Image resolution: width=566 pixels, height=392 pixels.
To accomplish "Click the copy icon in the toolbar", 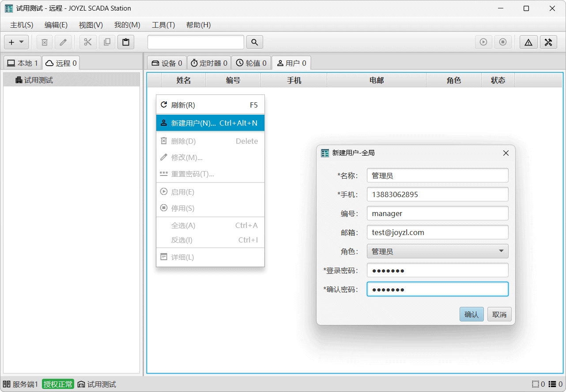I will pyautogui.click(x=107, y=42).
